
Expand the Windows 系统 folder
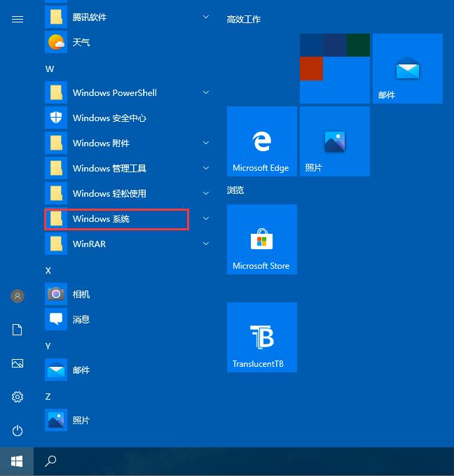[116, 219]
